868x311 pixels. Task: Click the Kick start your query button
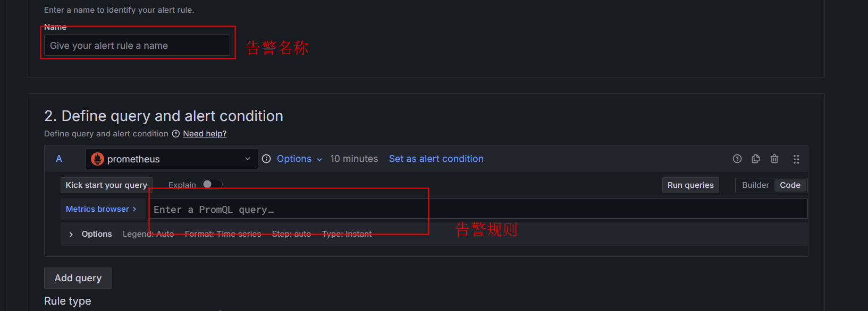pos(106,185)
